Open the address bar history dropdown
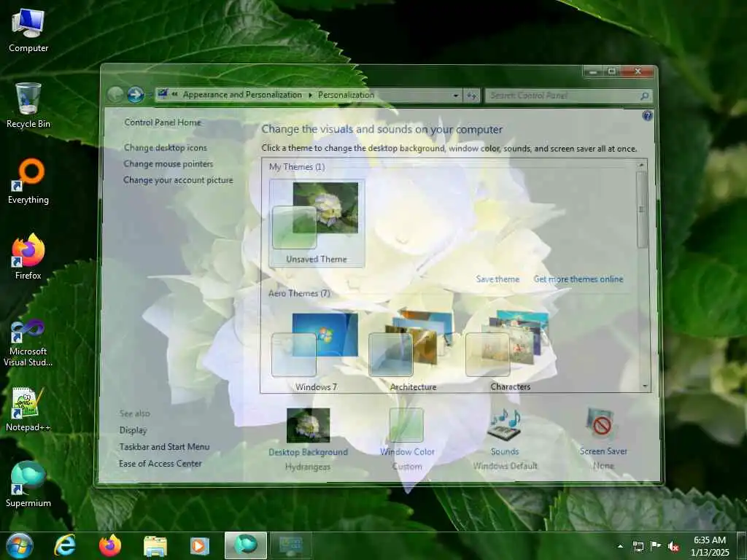 pyautogui.click(x=456, y=96)
